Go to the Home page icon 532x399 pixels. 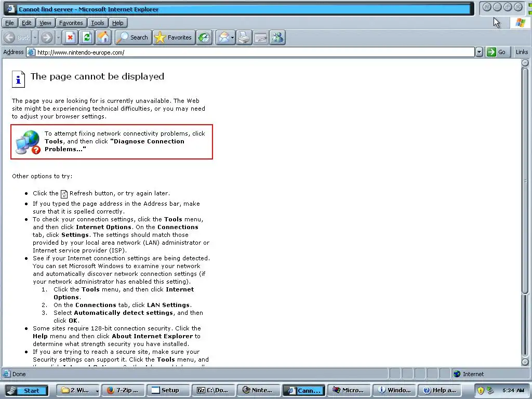pyautogui.click(x=104, y=37)
